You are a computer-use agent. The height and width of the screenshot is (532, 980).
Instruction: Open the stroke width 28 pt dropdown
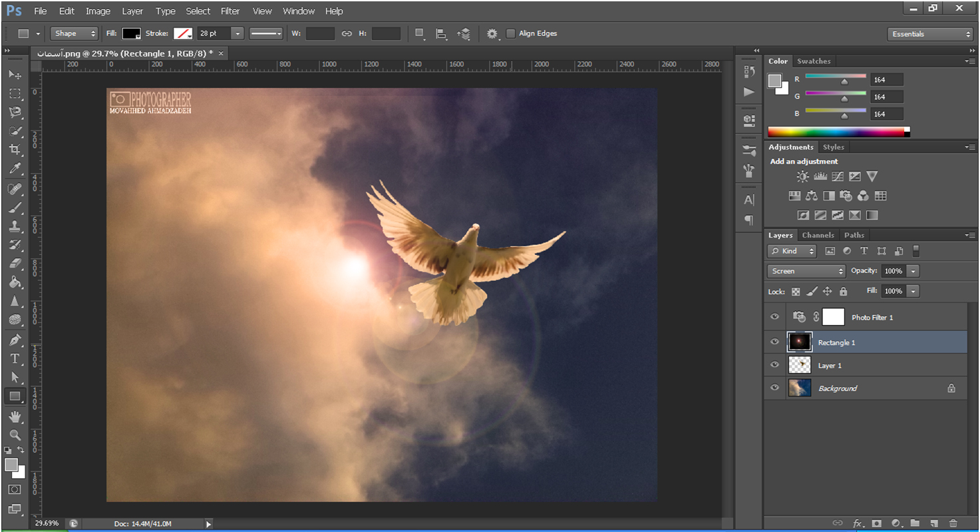point(238,33)
